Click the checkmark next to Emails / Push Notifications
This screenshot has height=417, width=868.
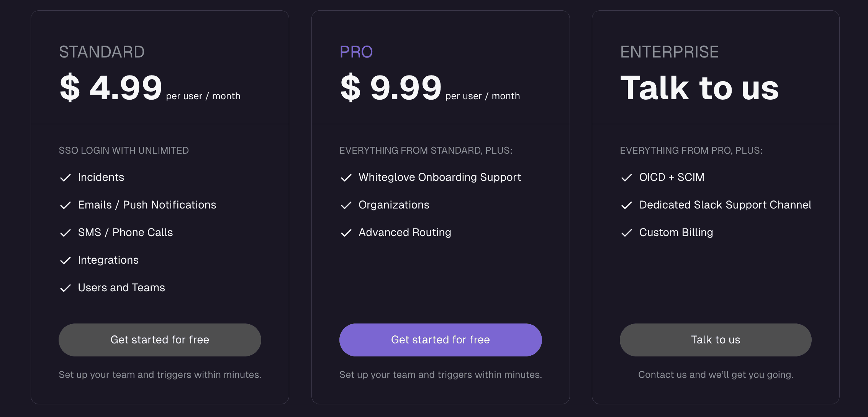coord(66,205)
